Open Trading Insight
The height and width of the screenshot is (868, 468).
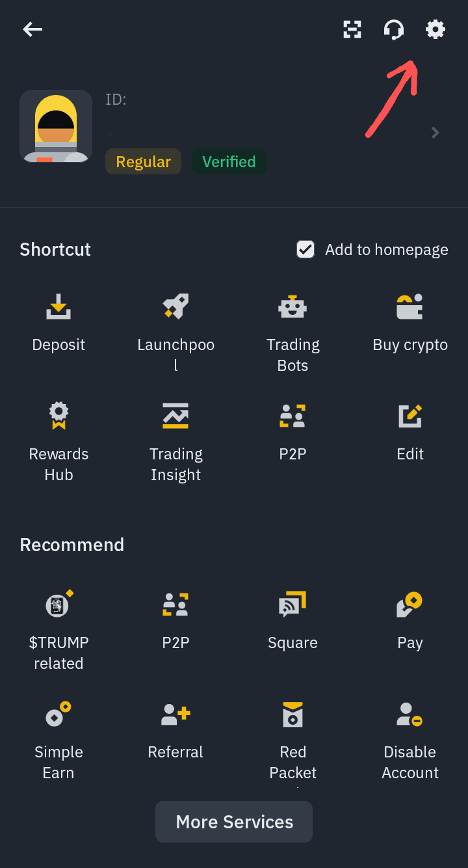pos(175,416)
